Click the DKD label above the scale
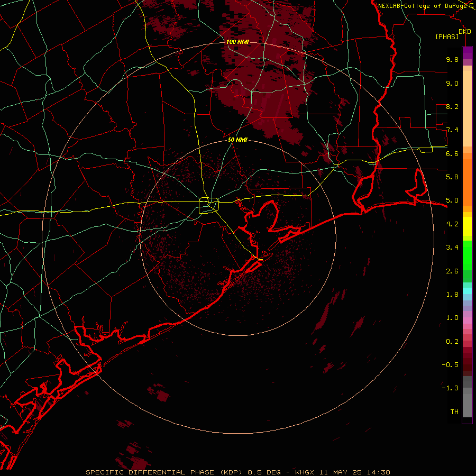The image size is (476, 476). coord(465,32)
